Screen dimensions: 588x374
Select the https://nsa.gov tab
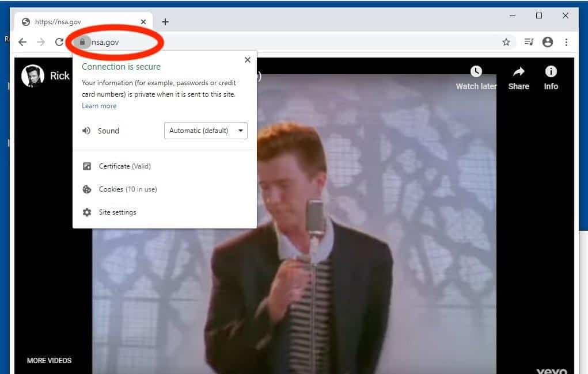tap(84, 22)
